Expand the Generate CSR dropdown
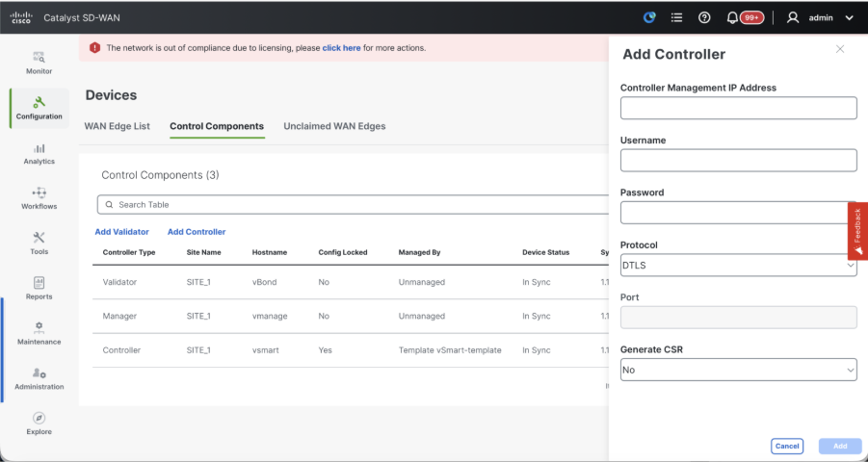The width and height of the screenshot is (868, 462). pos(738,370)
